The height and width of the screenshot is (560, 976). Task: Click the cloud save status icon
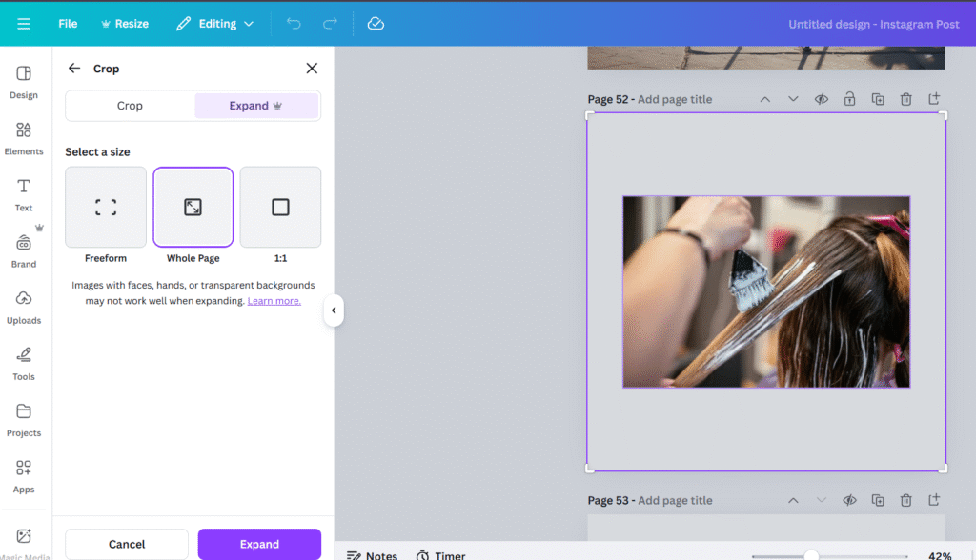click(376, 24)
